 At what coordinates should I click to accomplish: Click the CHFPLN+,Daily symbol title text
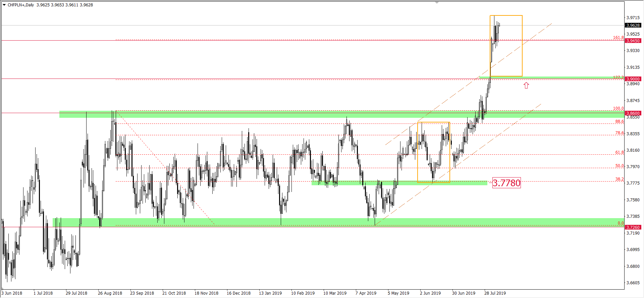click(21, 5)
